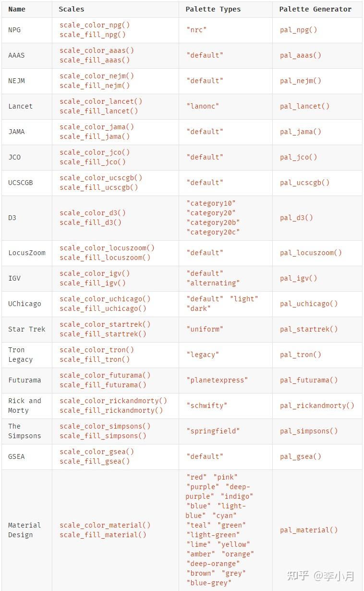Viewport: 364px width, 591px height.
Task: Click the "light" UChicago palette type
Action: point(244,299)
